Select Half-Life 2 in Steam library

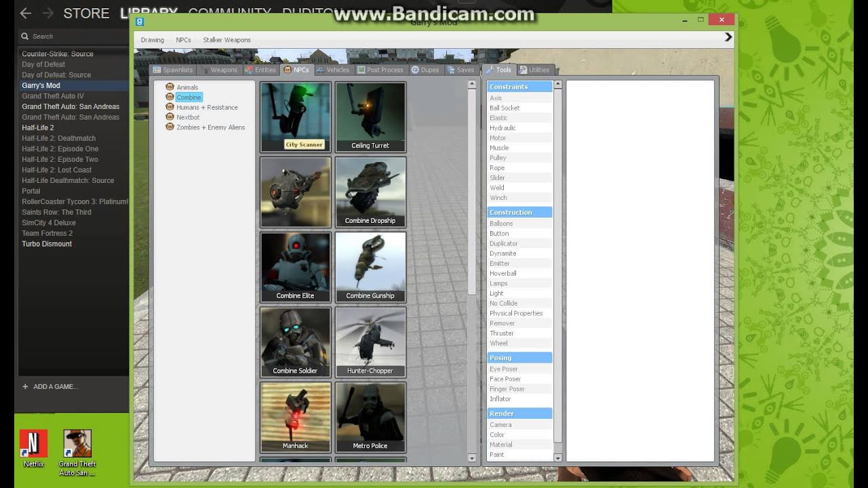[38, 127]
